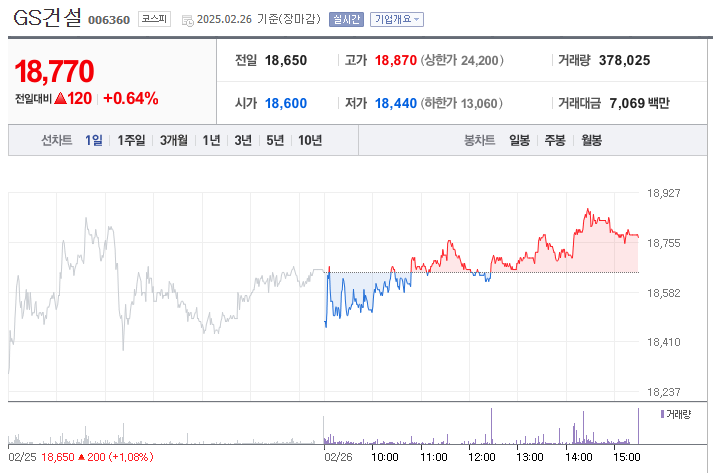Image resolution: width=713 pixels, height=473 pixels.
Task: Switch to 일봉 daily candle chart
Action: [x=519, y=140]
